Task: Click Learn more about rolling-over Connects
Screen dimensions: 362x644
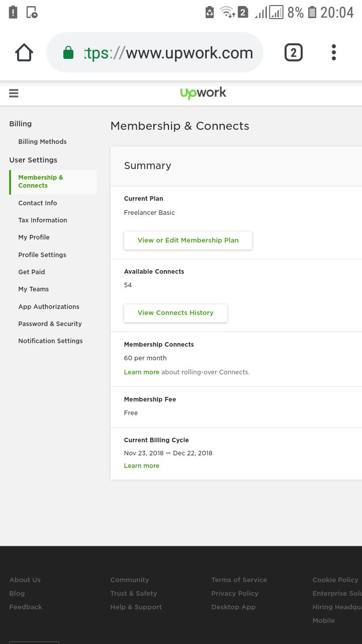Action: point(141,372)
